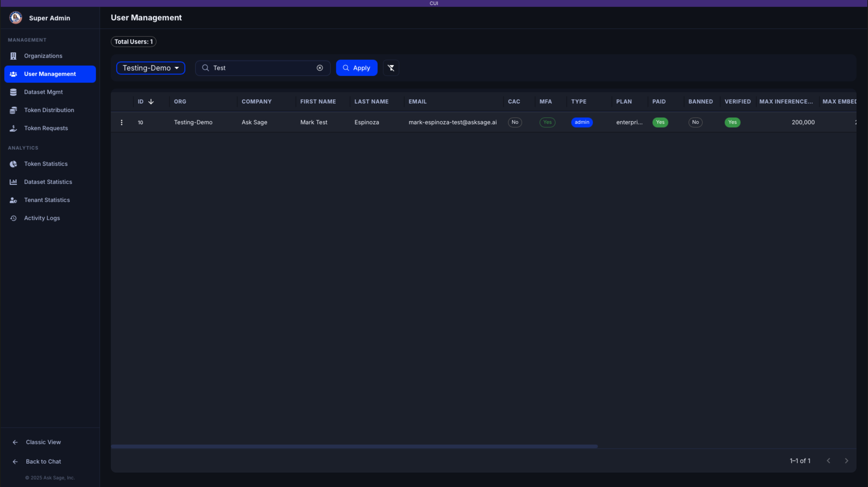This screenshot has height=487, width=868.
Task: Toggle the MFA Yes badge for Mark Test
Action: [x=547, y=122]
